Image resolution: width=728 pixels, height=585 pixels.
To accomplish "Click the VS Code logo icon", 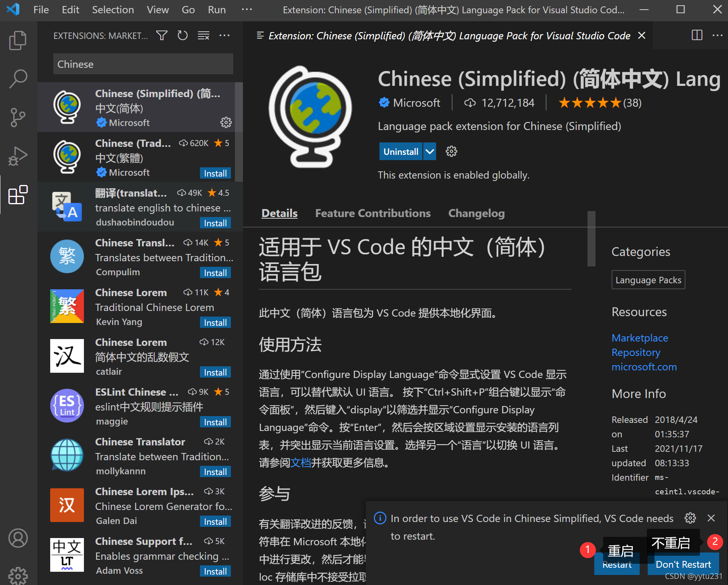I will (x=13, y=9).
